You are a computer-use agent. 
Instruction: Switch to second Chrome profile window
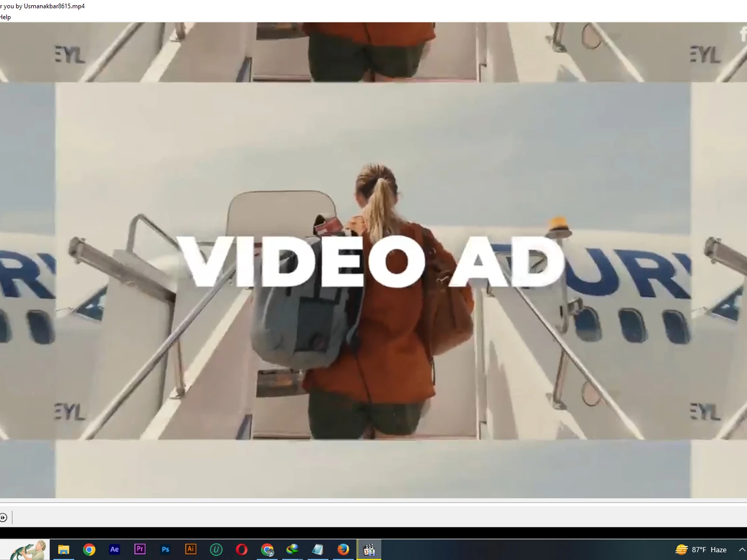click(267, 550)
